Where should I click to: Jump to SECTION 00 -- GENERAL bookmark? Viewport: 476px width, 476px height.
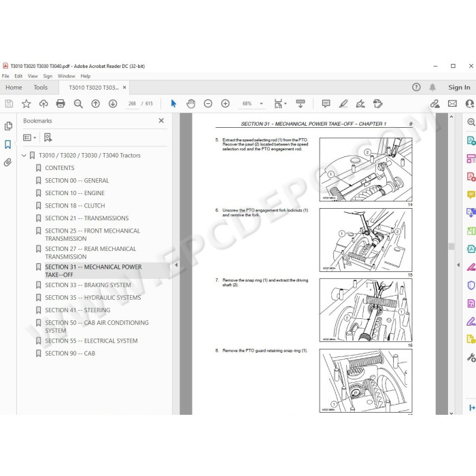click(77, 181)
